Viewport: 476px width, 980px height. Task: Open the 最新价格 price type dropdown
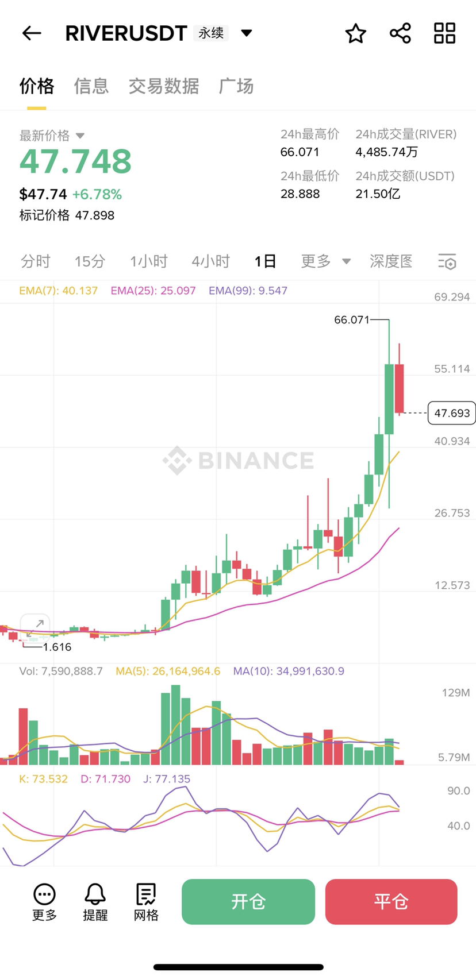click(x=80, y=136)
